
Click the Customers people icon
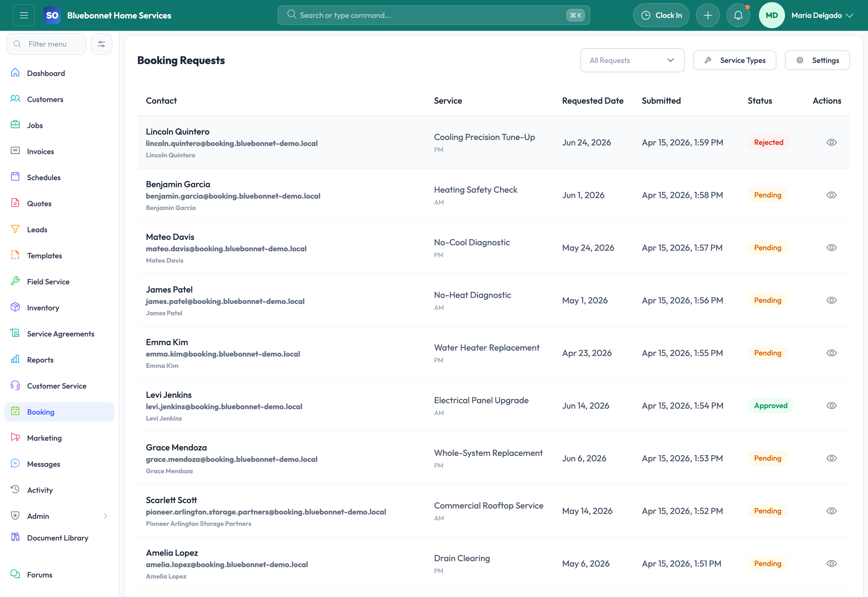coord(15,99)
